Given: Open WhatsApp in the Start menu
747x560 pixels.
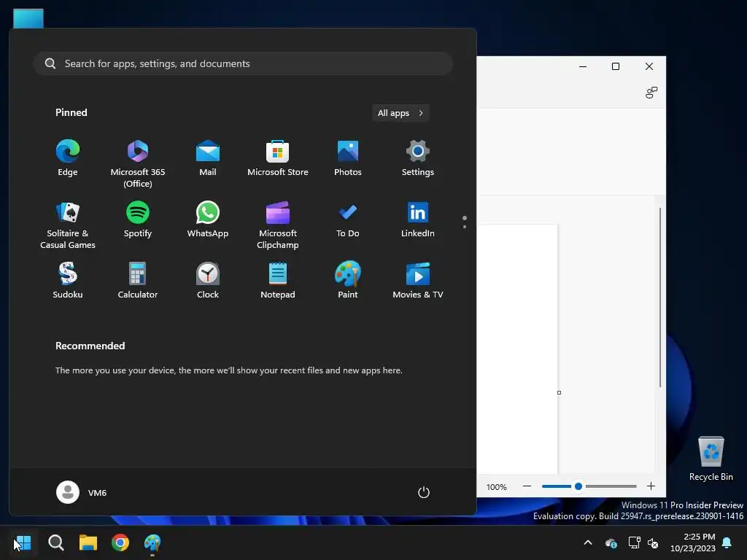Looking at the screenshot, I should pyautogui.click(x=208, y=220).
